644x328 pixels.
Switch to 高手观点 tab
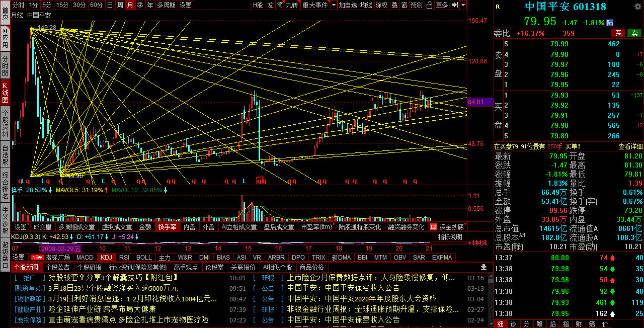(185, 267)
